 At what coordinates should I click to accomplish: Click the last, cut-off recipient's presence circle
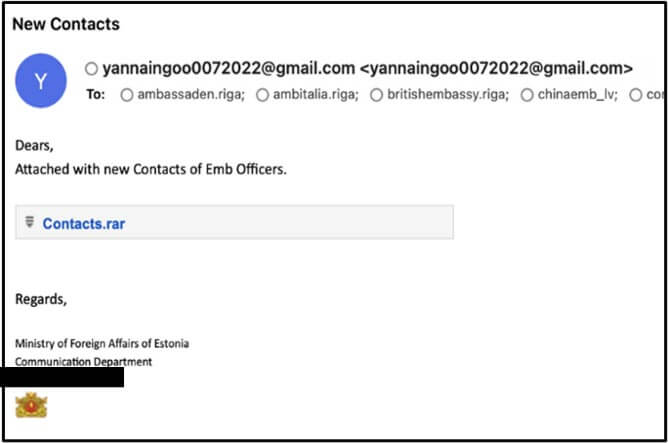point(636,96)
